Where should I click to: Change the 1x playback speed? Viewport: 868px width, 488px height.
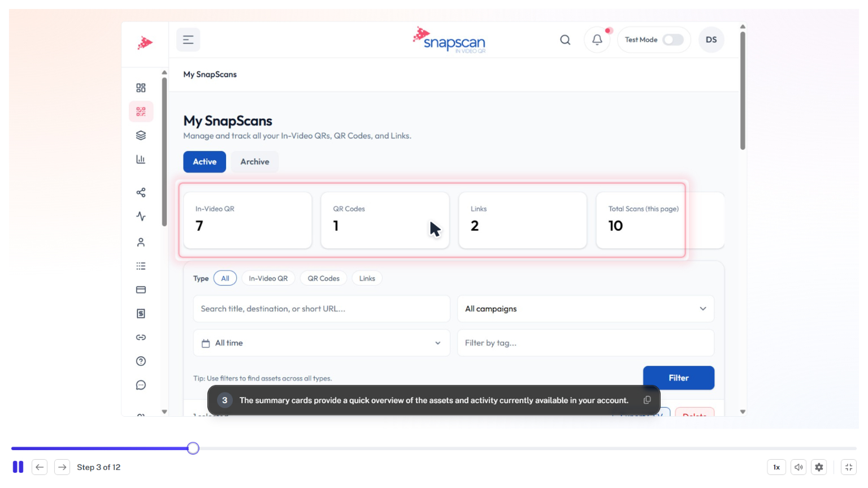point(776,467)
